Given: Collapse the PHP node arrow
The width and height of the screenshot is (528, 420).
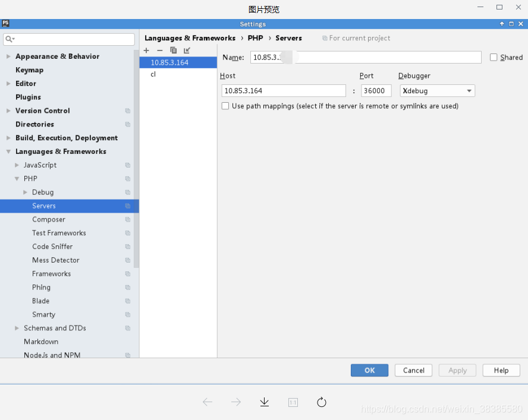Looking at the screenshot, I should click(x=17, y=179).
